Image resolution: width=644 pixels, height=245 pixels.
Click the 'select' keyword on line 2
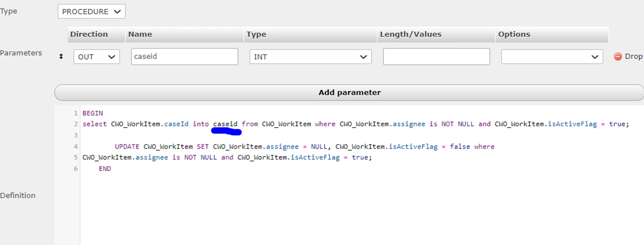(95, 124)
